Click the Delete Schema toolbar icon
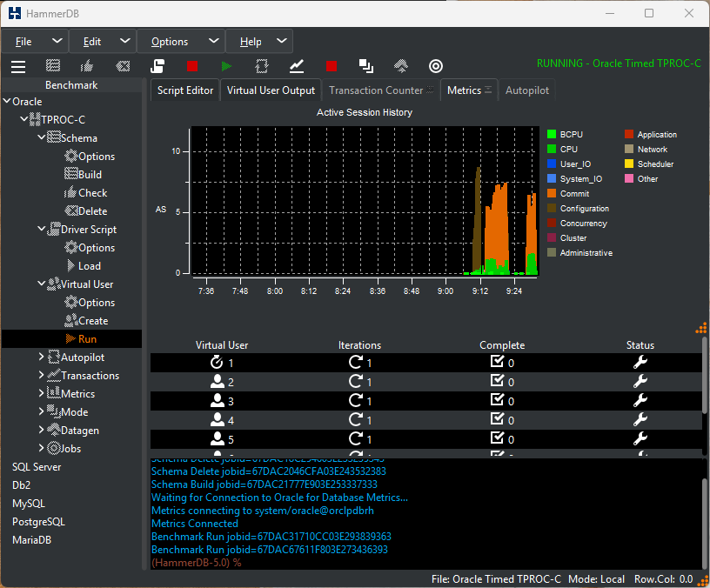Viewport: 710px width, 588px height. (123, 66)
